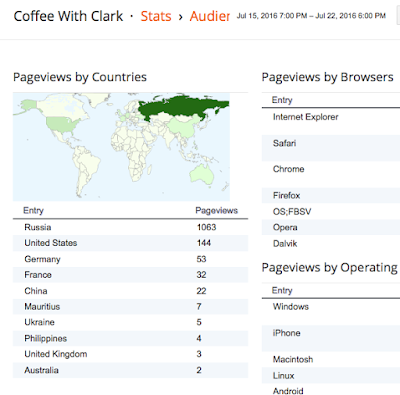The width and height of the screenshot is (400, 395).
Task: Click the Pageviews column header in countries table
Action: [216, 210]
